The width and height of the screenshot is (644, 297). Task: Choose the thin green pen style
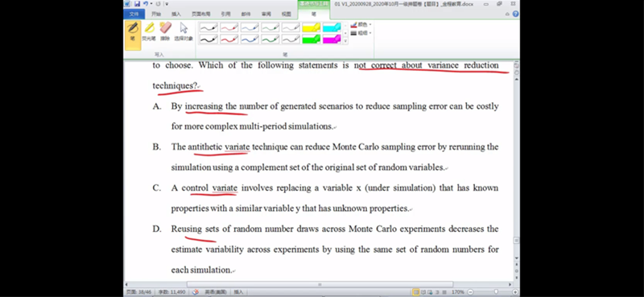coord(270,27)
